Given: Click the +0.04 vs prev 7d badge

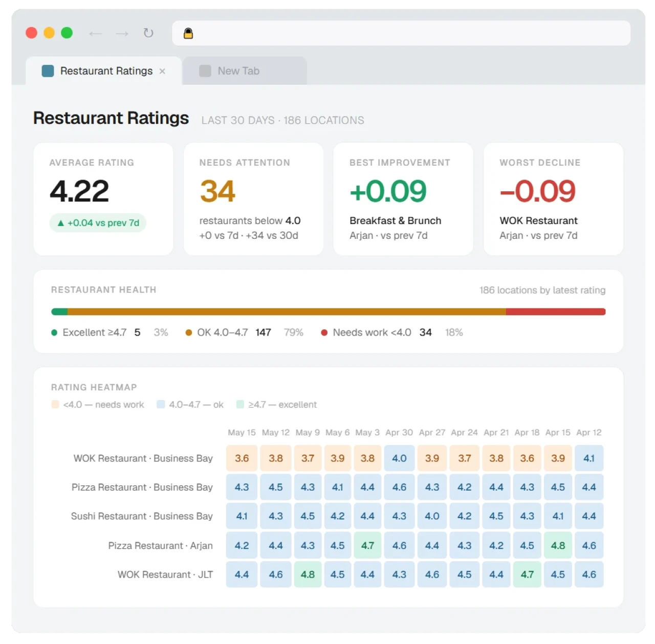Looking at the screenshot, I should pyautogui.click(x=98, y=223).
